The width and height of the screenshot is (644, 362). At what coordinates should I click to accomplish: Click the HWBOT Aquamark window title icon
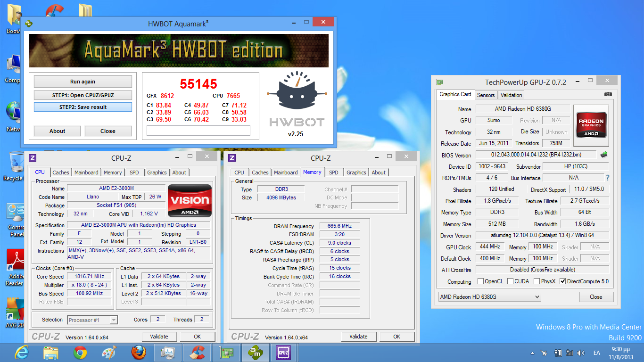pyautogui.click(x=28, y=23)
